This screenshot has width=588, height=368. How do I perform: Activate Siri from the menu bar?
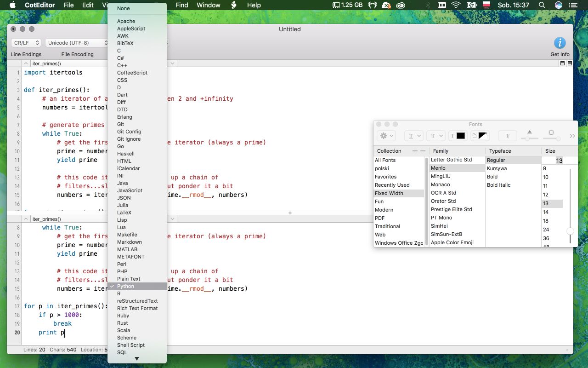[559, 5]
